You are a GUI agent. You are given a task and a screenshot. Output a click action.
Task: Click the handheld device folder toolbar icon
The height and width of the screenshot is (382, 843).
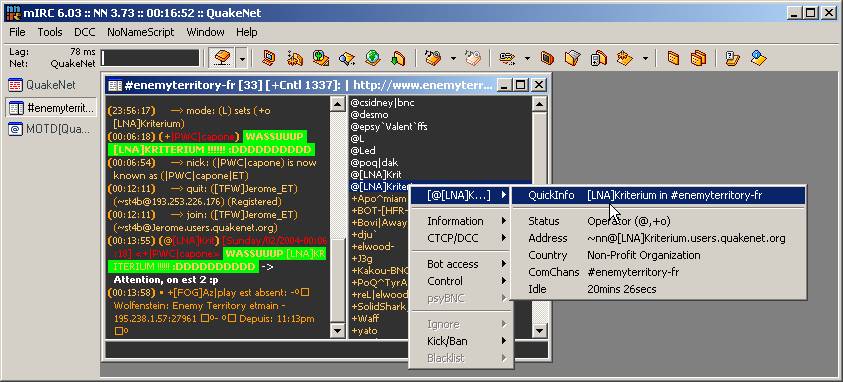pyautogui.click(x=599, y=57)
